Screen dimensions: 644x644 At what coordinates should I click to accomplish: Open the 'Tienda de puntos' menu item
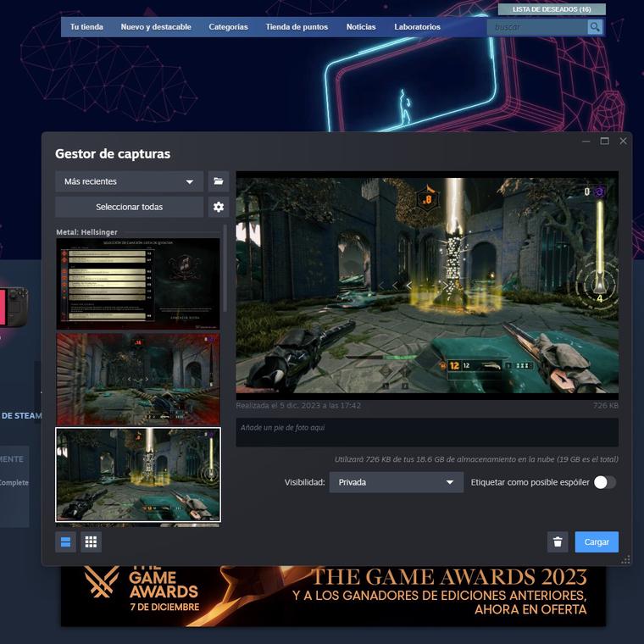coord(297,27)
